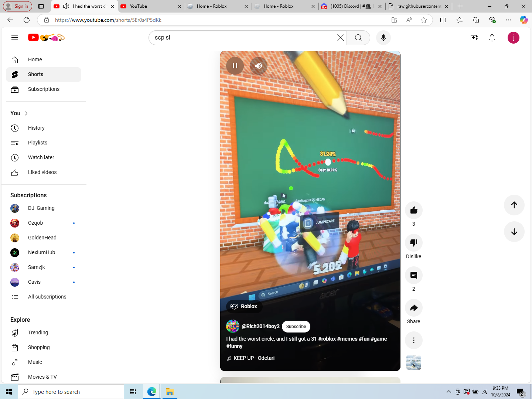This screenshot has width=532, height=399.
Task: Open File Explorer from taskbar
Action: point(170,392)
